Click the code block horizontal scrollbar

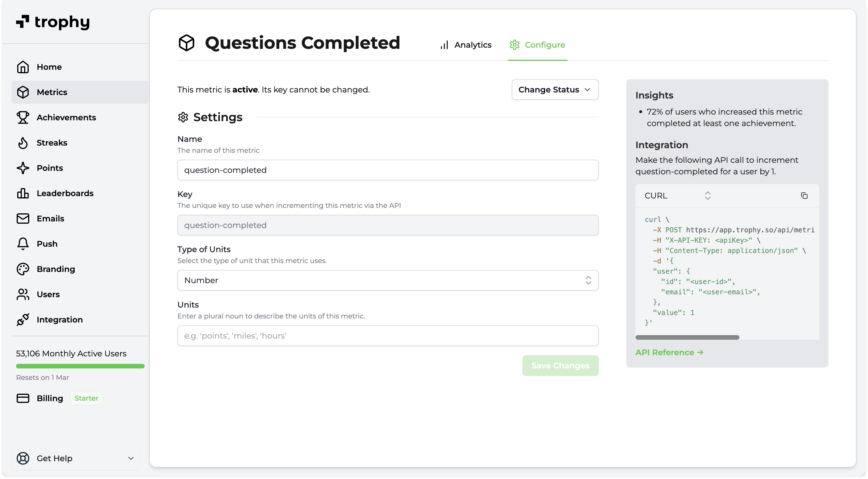(x=687, y=337)
